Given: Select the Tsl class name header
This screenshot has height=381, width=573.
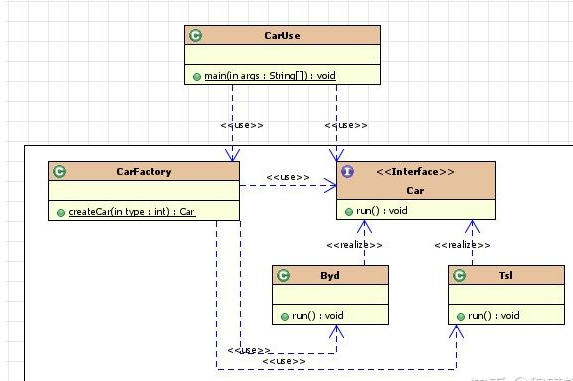Looking at the screenshot, I should pyautogui.click(x=506, y=275).
